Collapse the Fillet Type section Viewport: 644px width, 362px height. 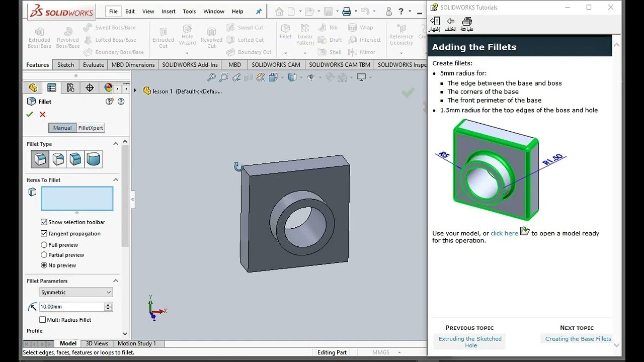click(x=116, y=144)
